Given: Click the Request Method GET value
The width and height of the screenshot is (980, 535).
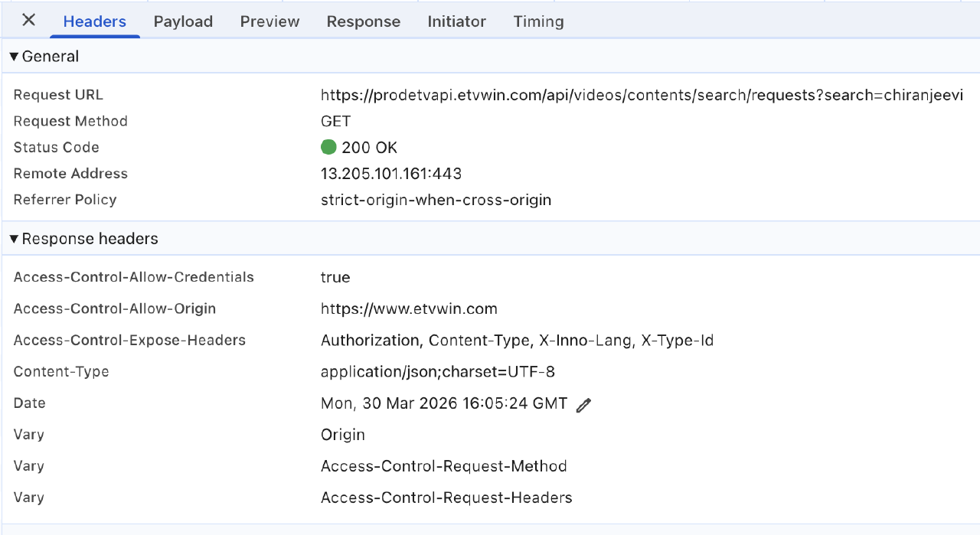Looking at the screenshot, I should click(x=335, y=121).
